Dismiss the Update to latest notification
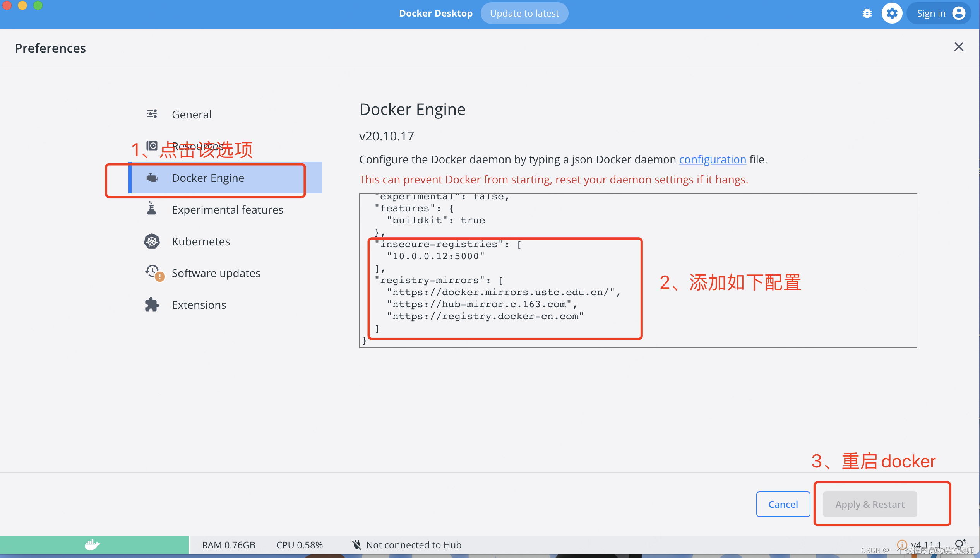The width and height of the screenshot is (980, 558). point(524,13)
